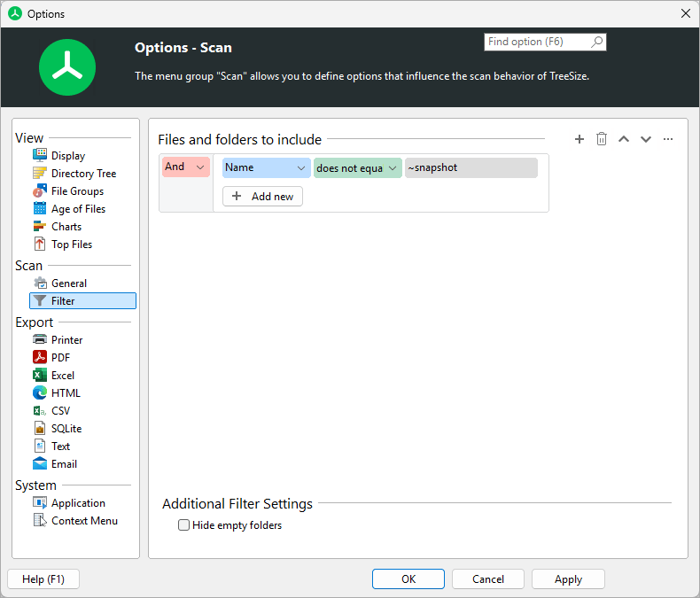
Task: Click the File Groups icon
Action: tap(40, 190)
